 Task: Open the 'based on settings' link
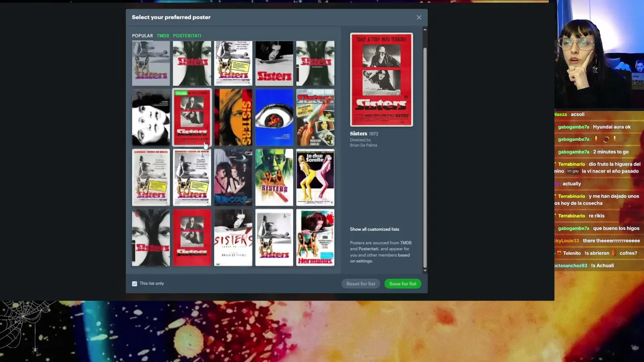pos(379,258)
